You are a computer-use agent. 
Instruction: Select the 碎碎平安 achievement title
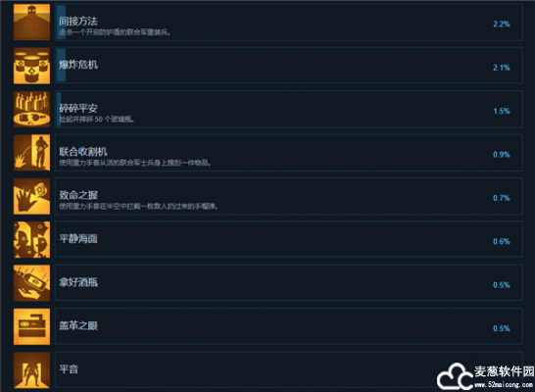coord(78,108)
